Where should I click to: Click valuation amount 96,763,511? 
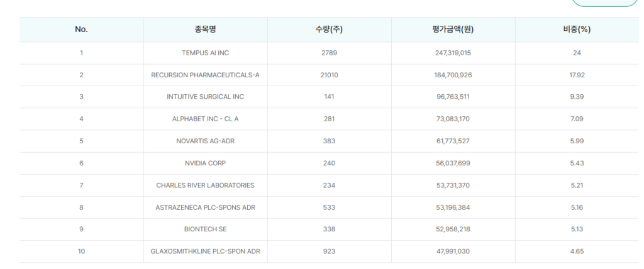pyautogui.click(x=453, y=97)
